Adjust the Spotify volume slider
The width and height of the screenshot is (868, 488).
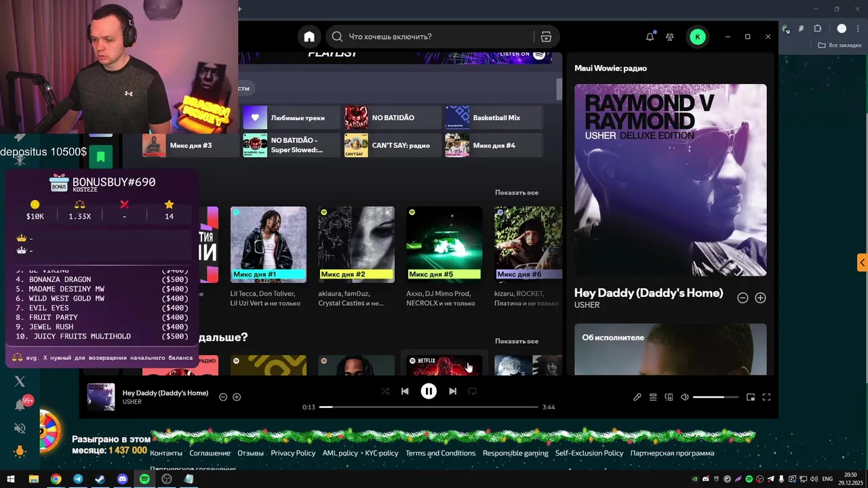click(715, 397)
